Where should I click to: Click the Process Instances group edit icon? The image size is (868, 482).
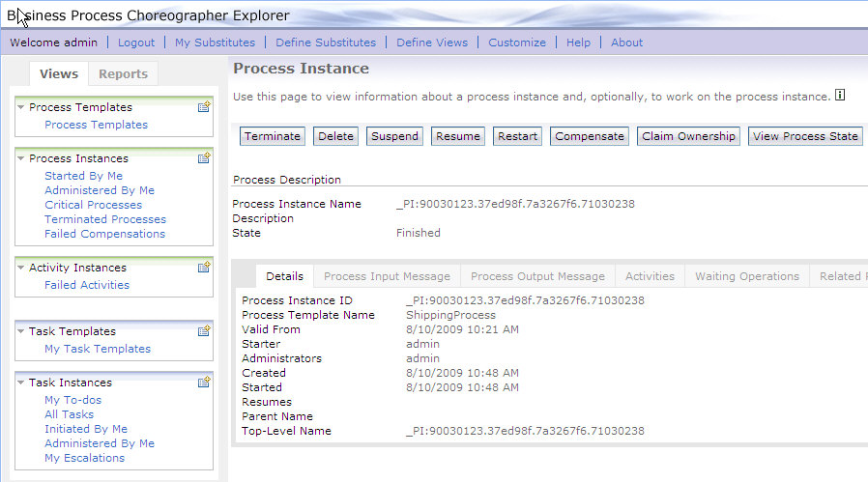tap(204, 158)
